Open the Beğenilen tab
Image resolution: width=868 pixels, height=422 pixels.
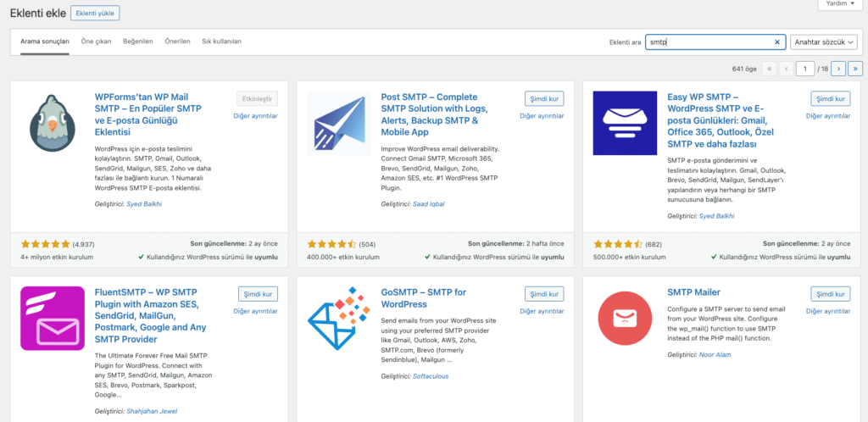[138, 42]
